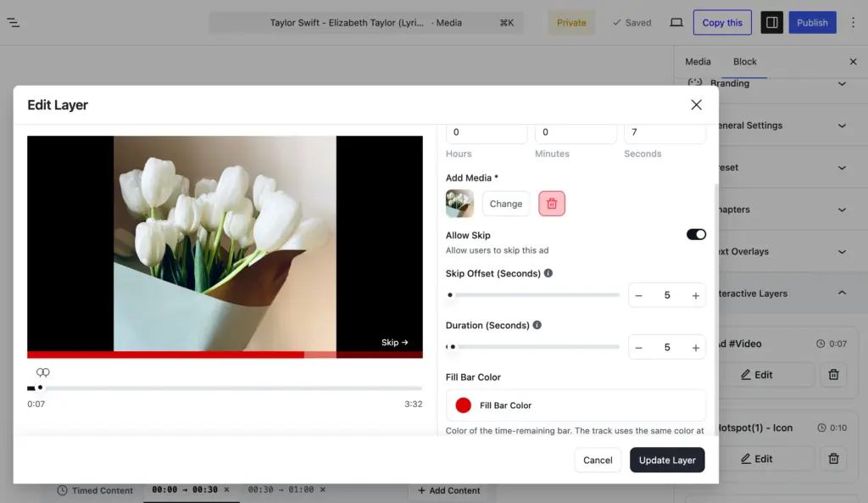Open the chat/comments icon in the top bar
Viewport: 868px width, 503px height.
click(x=676, y=23)
